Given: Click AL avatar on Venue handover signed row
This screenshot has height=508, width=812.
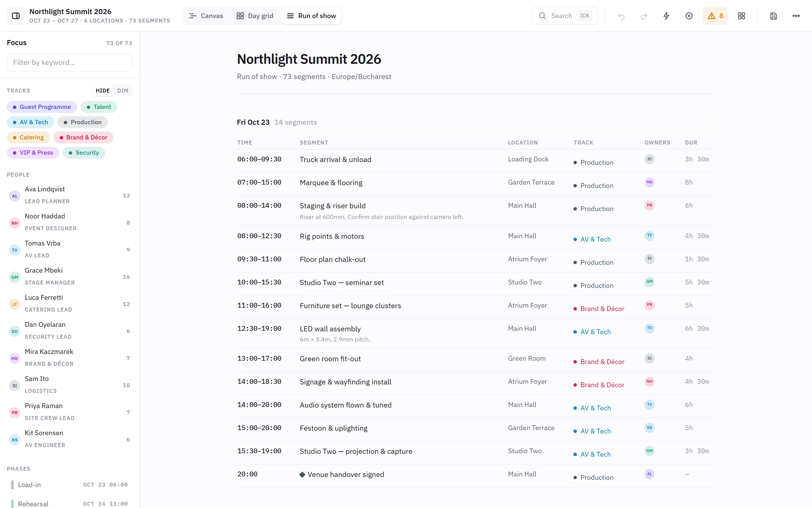Looking at the screenshot, I should pos(650,474).
